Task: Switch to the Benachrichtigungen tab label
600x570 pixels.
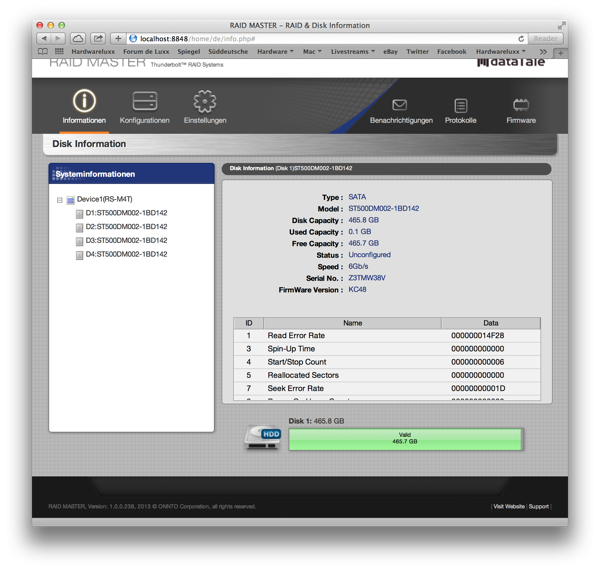Action: coord(401,121)
